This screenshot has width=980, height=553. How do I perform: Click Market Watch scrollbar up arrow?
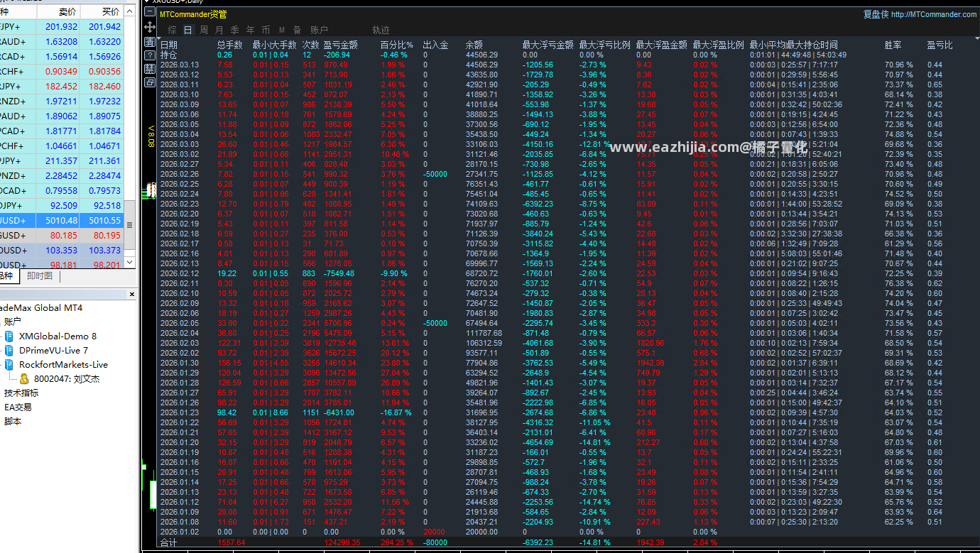[x=129, y=11]
